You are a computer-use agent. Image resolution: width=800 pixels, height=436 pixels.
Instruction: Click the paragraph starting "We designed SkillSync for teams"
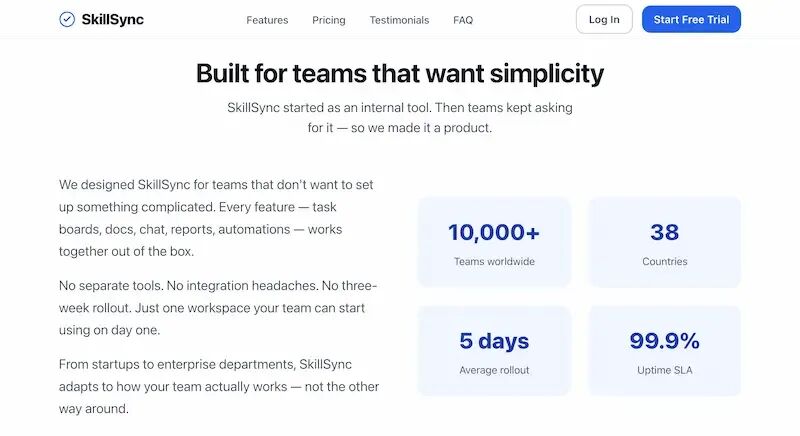pyautogui.click(x=218, y=218)
